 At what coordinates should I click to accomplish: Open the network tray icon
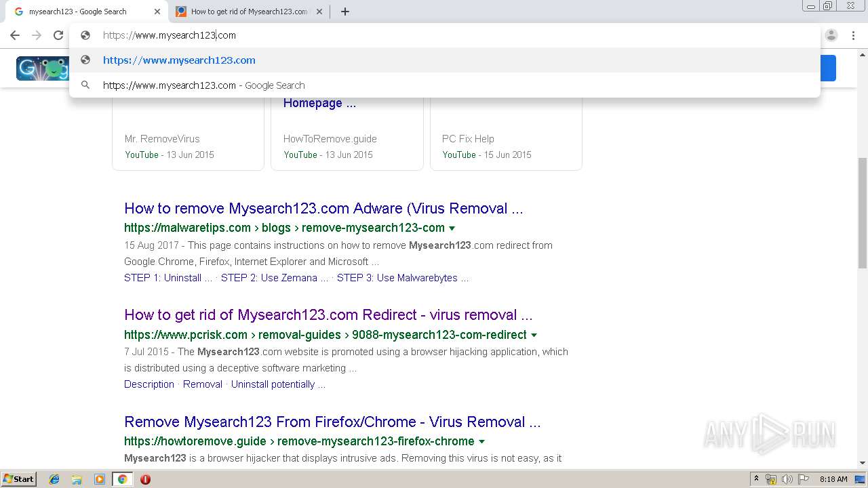click(x=771, y=479)
